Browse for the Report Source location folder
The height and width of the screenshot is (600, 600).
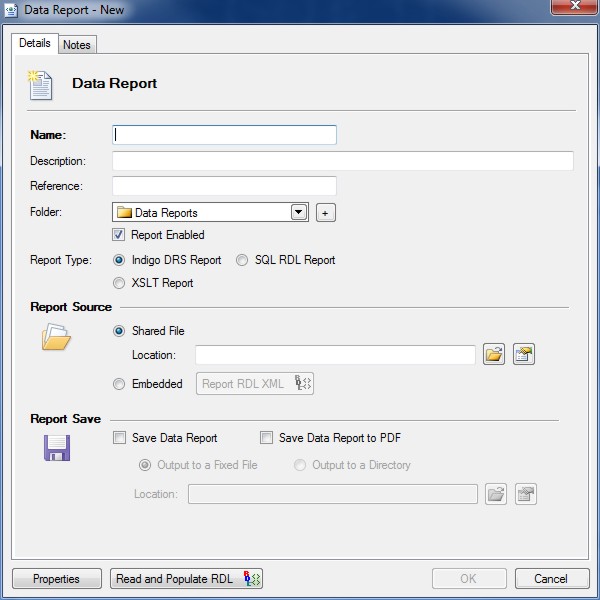494,355
